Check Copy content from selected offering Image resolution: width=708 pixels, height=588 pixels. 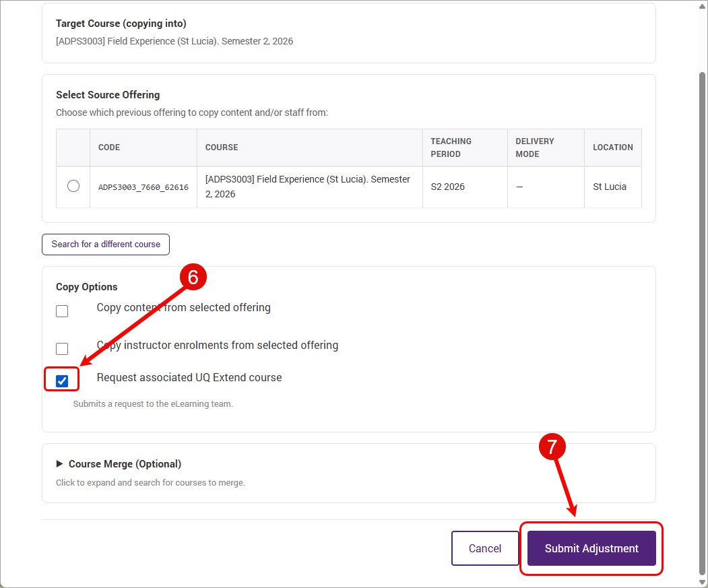pyautogui.click(x=62, y=311)
